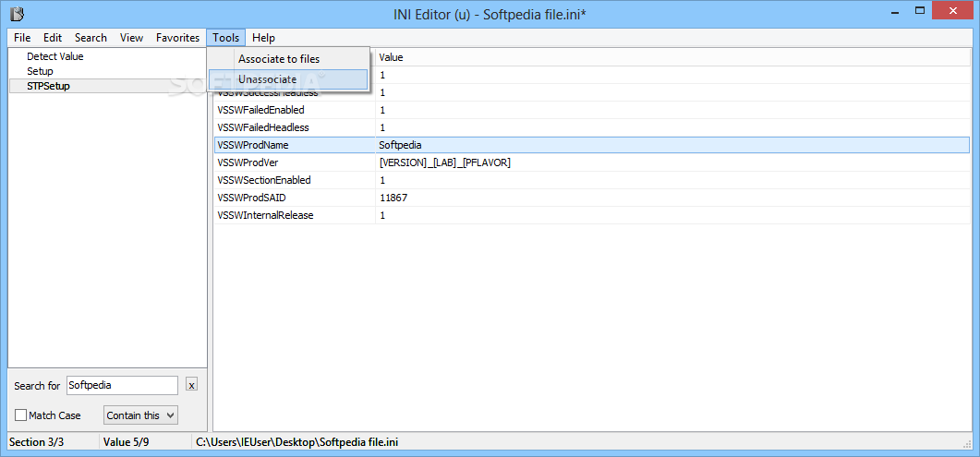
Task: Select the Setup section
Action: [x=40, y=71]
